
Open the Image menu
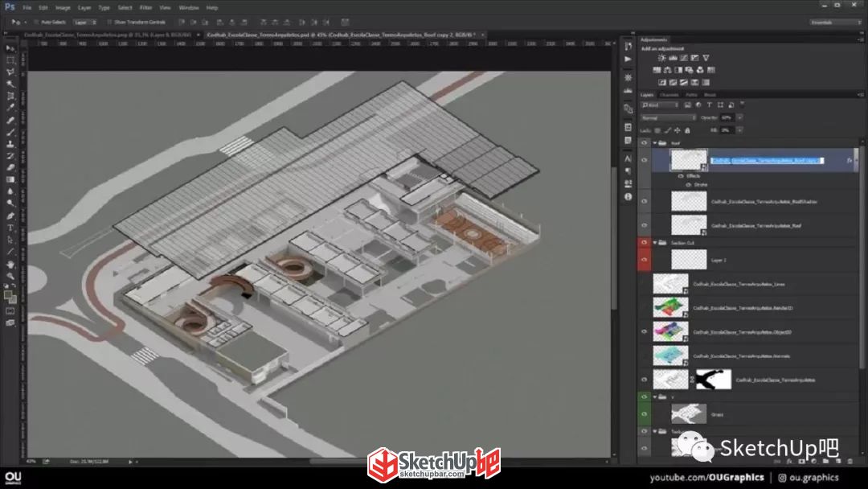63,8
